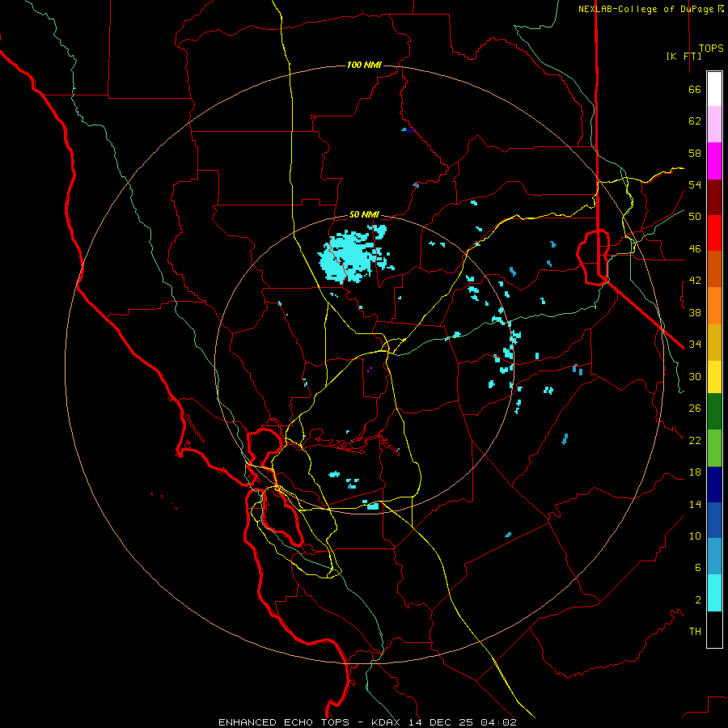Click legend value 18
The width and height of the screenshot is (728, 728).
(695, 472)
